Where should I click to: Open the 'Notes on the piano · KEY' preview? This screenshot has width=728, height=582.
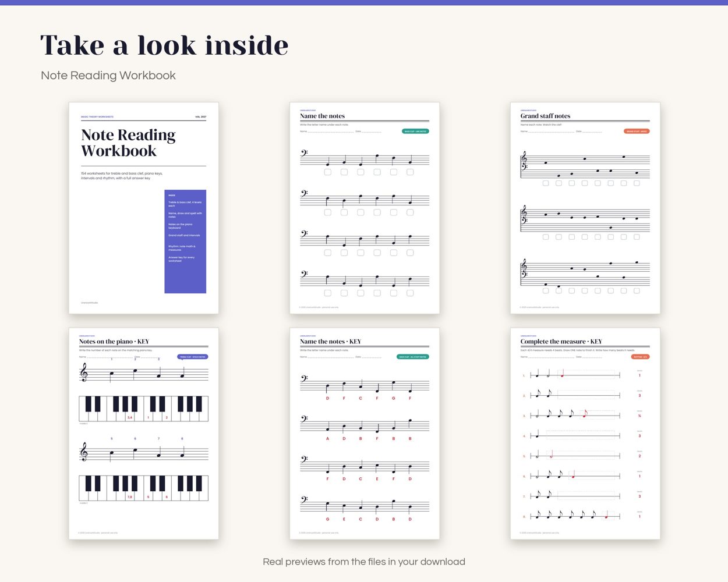coord(144,434)
